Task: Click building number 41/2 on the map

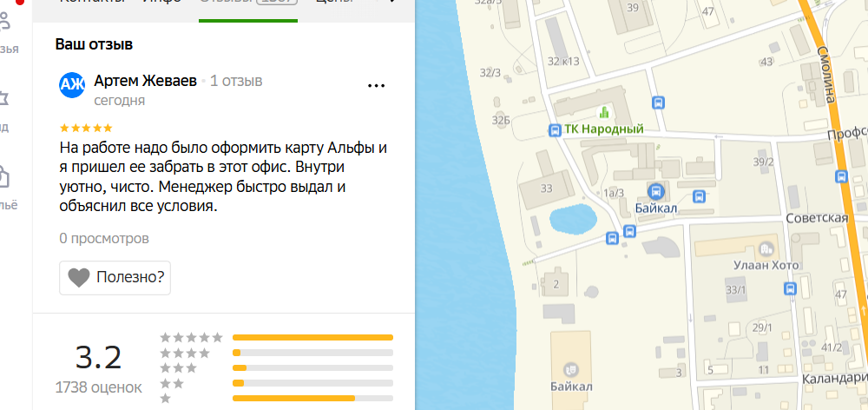Action: coord(832,347)
